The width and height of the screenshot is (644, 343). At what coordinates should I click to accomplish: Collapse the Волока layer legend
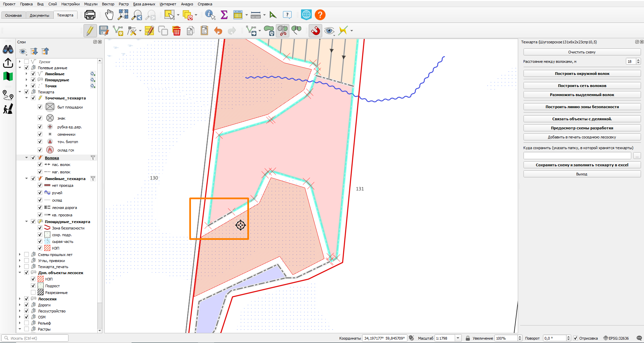tap(27, 158)
